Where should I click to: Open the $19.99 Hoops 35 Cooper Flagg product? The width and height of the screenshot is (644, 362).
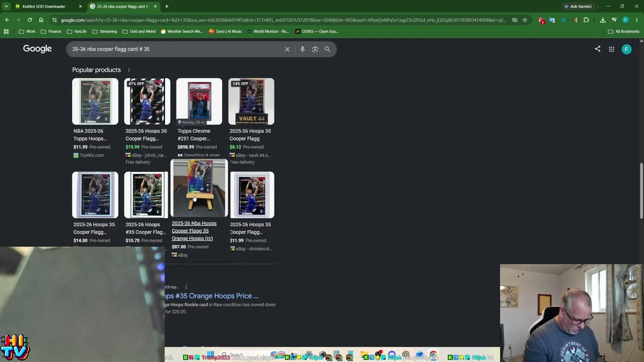[x=147, y=121]
